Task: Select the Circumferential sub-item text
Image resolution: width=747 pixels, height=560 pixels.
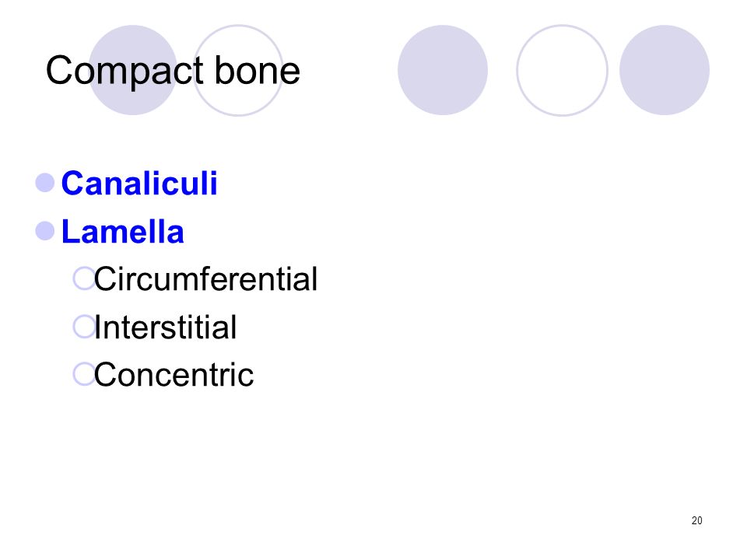Action: coord(205,279)
